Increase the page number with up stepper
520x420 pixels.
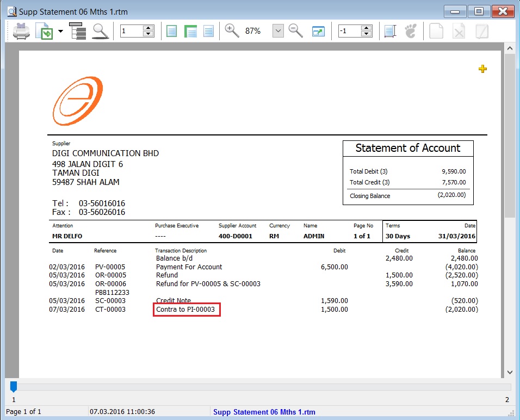coord(148,28)
